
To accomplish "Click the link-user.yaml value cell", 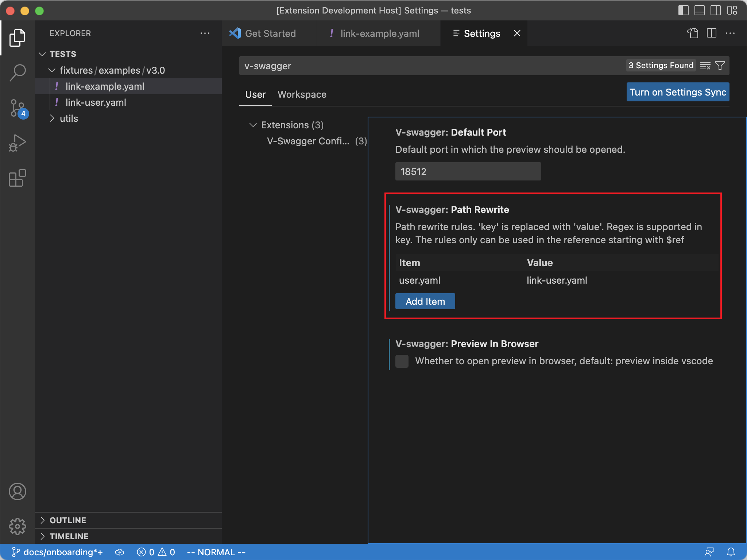I will pos(557,280).
